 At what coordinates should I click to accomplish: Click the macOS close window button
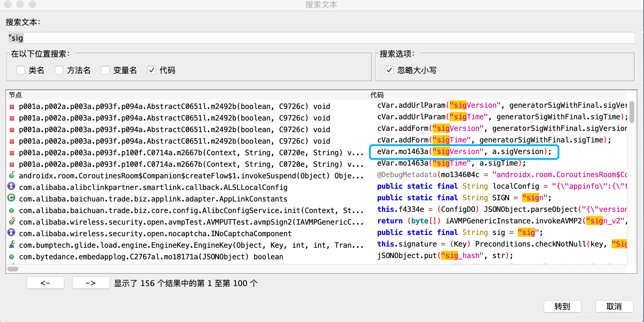pyautogui.click(x=8, y=4)
